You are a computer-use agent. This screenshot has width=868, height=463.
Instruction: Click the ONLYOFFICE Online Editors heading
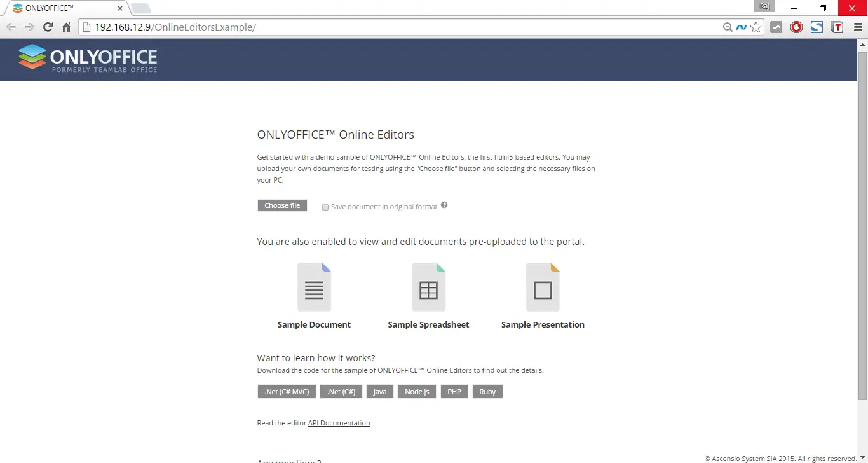tap(336, 135)
